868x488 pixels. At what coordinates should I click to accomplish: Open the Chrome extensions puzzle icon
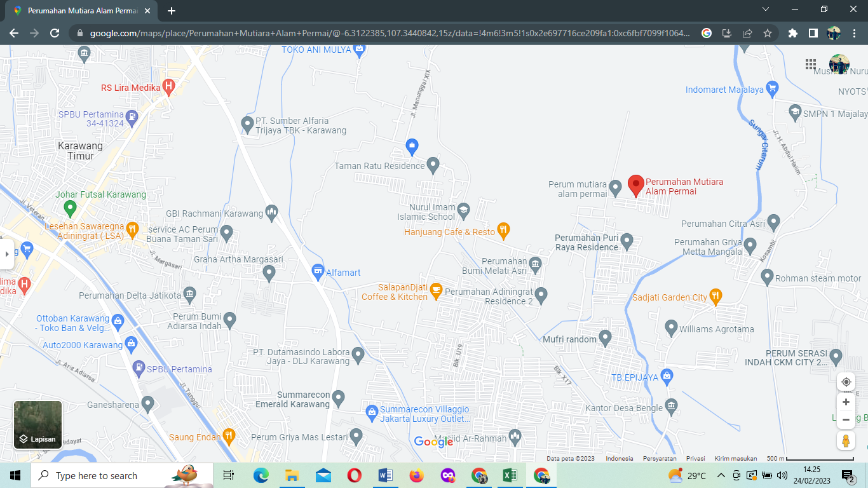pos(792,33)
